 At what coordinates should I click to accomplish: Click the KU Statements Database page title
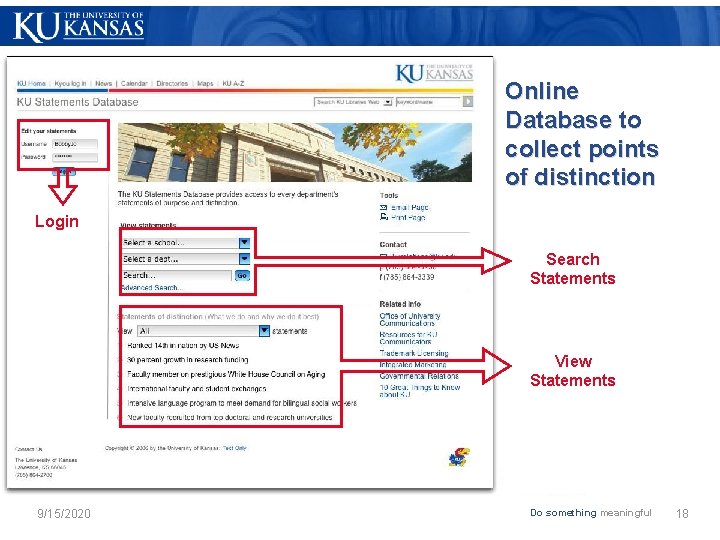[x=78, y=102]
